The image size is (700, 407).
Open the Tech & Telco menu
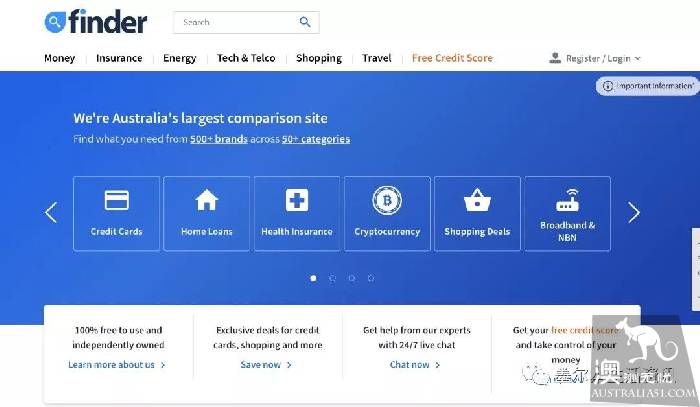coord(246,58)
